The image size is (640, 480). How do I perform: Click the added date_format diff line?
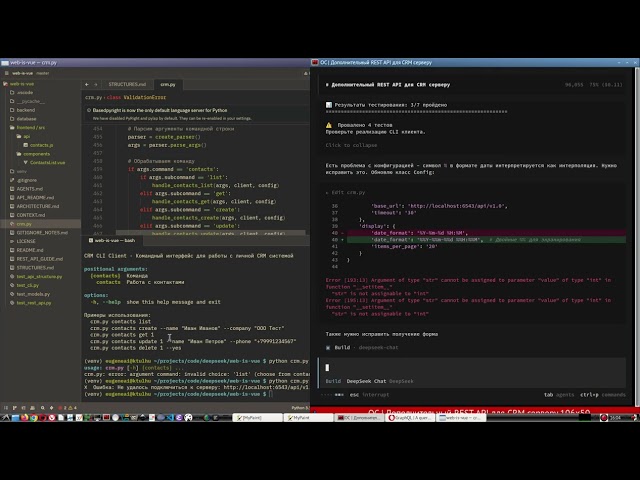[x=486, y=240]
